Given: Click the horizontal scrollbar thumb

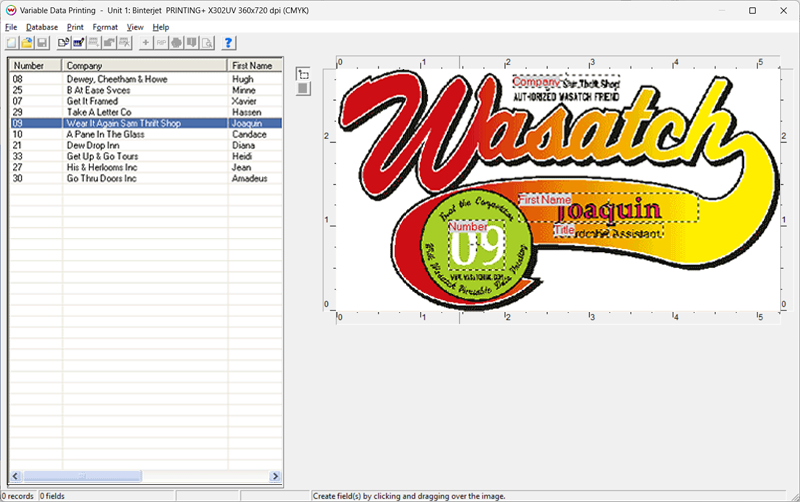Looking at the screenshot, I should (x=82, y=476).
